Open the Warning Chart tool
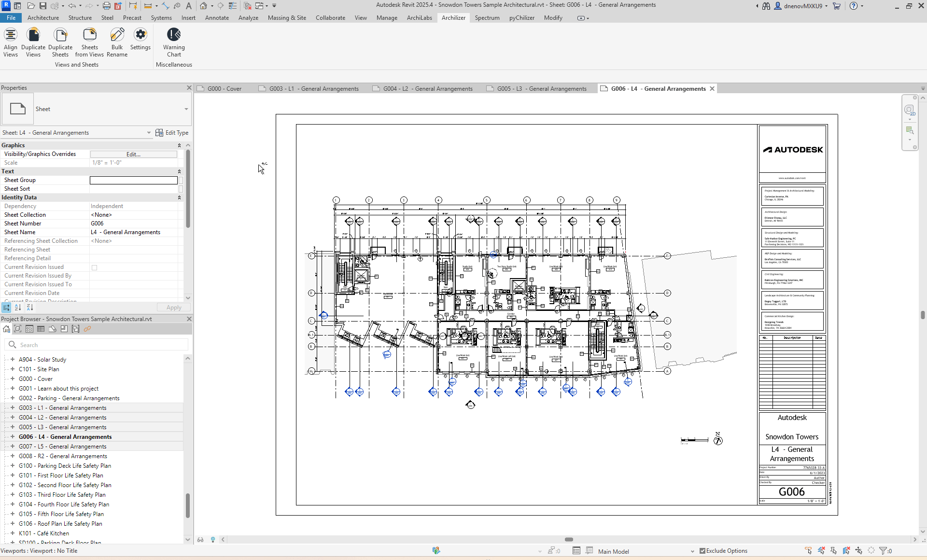This screenshot has height=560, width=927. pos(174,42)
